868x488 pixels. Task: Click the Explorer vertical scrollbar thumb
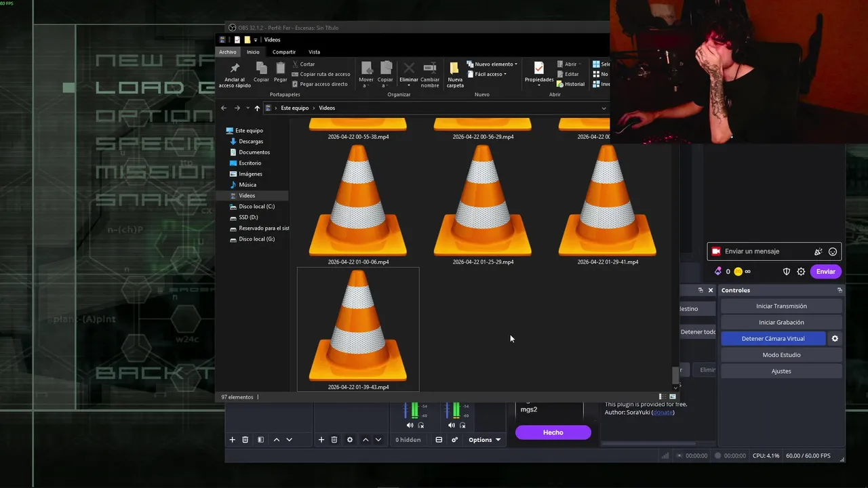tap(675, 375)
